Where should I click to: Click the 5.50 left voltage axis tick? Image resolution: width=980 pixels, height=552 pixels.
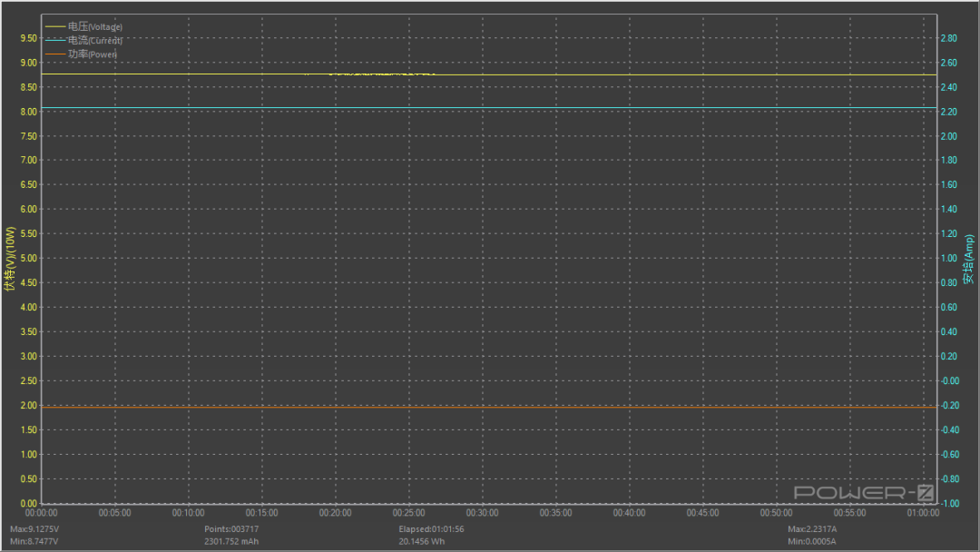[x=29, y=234]
